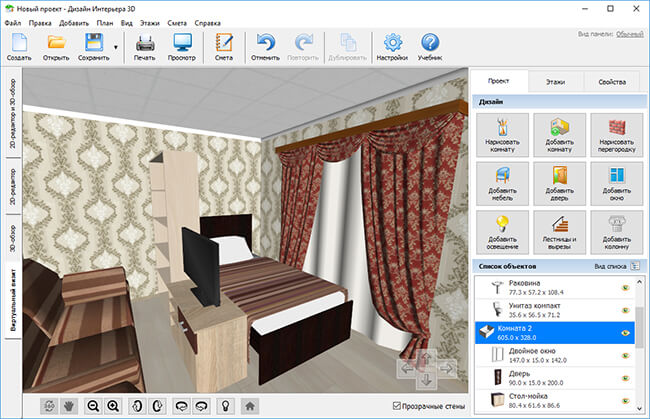Click the Повторить redo icon
This screenshot has width=650, height=419.
303,47
